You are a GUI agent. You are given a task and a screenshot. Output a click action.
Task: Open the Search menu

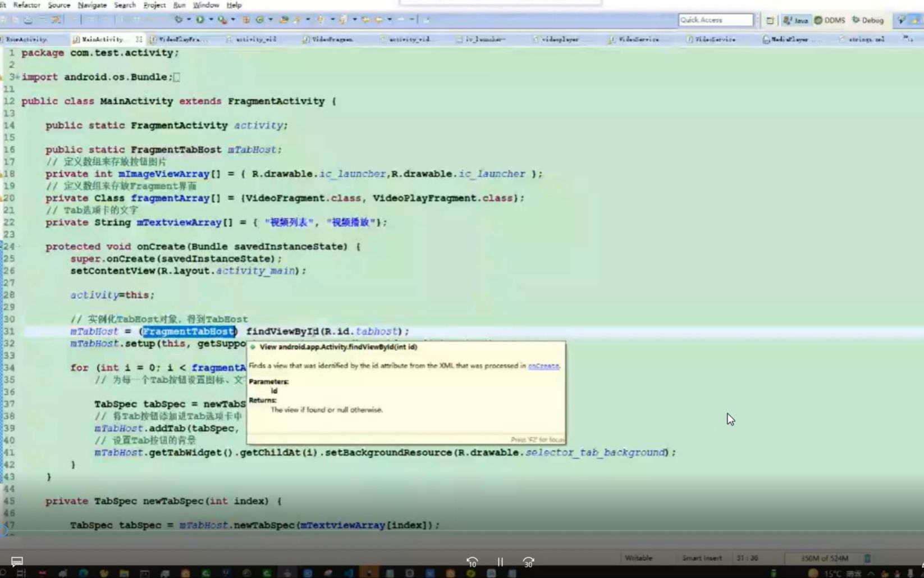point(125,5)
